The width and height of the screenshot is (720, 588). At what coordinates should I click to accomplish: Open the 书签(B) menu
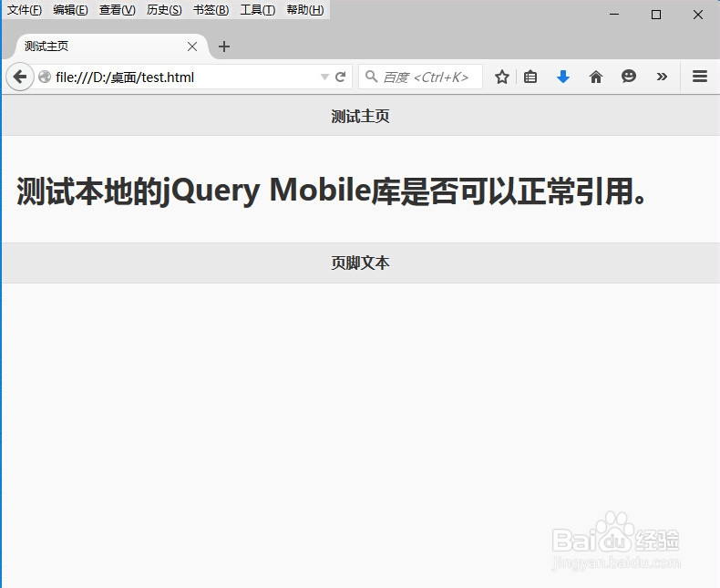point(211,10)
